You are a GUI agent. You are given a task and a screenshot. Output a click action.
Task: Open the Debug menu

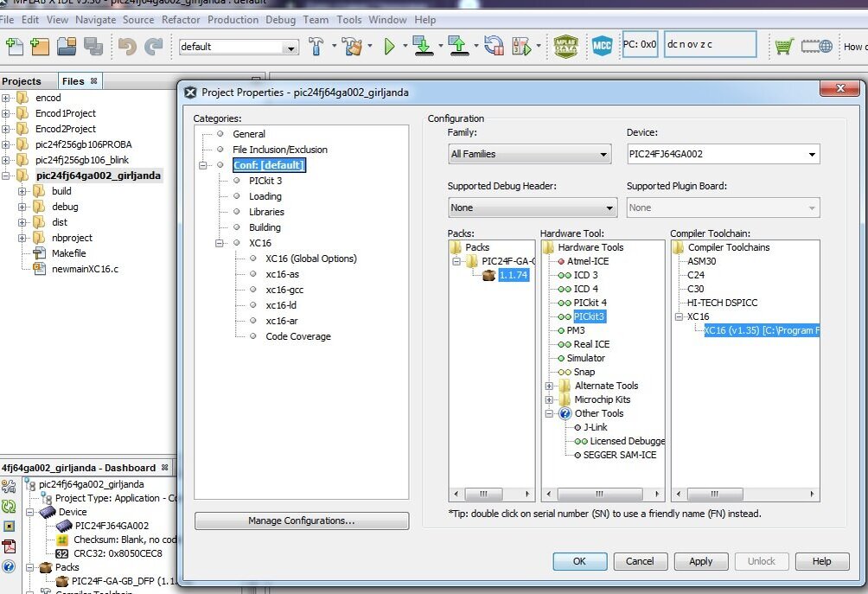[281, 20]
